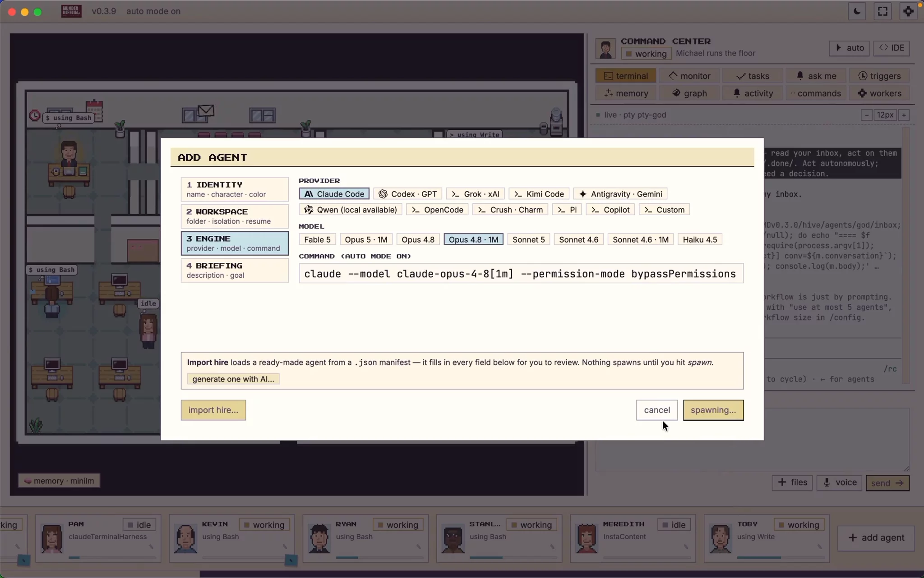Choose Codex · GPT provider

click(407, 194)
